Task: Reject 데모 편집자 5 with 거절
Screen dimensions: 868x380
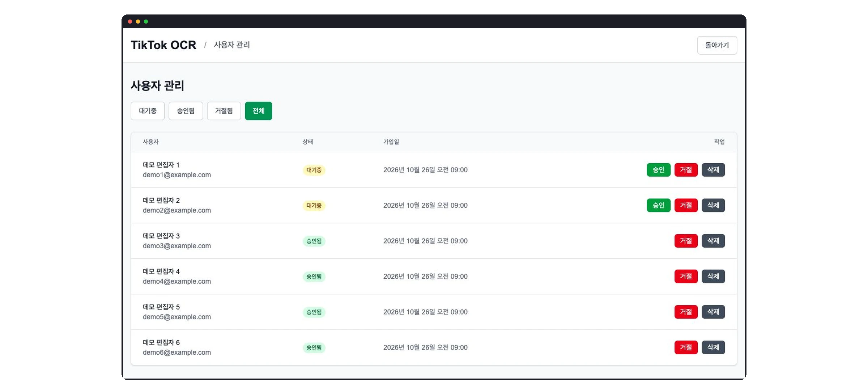Action: [x=686, y=312]
